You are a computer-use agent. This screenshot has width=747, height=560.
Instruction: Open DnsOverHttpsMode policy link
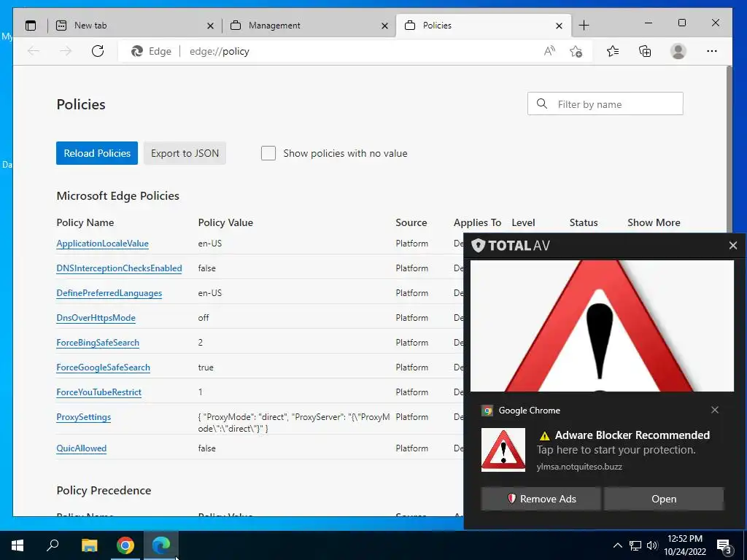[96, 318]
